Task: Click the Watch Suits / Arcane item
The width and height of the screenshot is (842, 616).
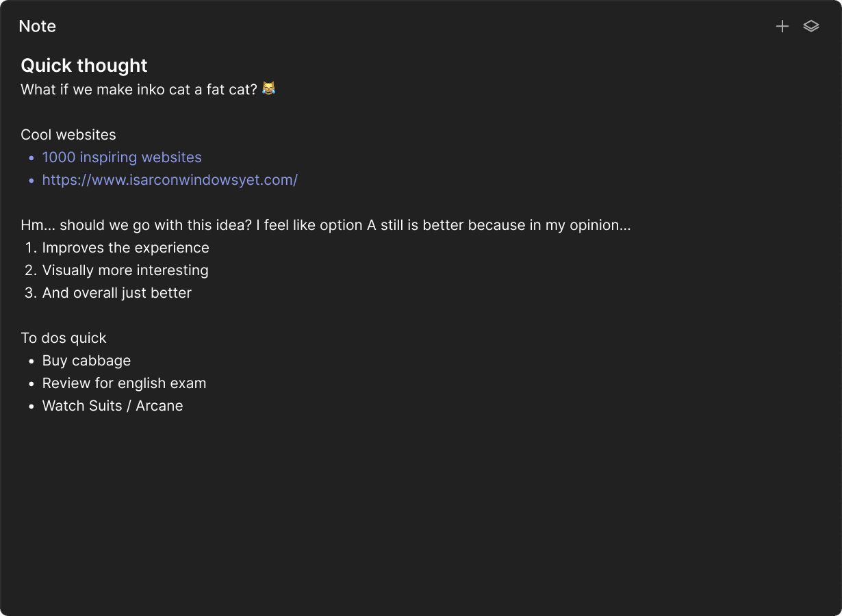Action: point(112,406)
